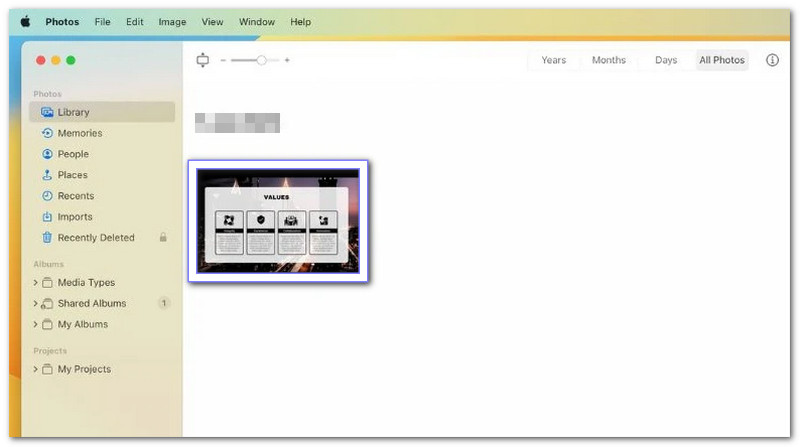The image size is (800, 447).
Task: Open the Places pin icon
Action: [x=47, y=175]
